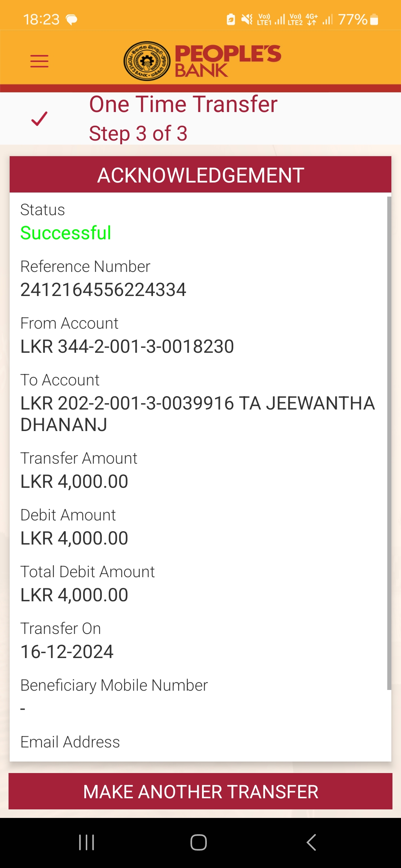The width and height of the screenshot is (401, 868).
Task: Tap the From Account number value
Action: pos(127,346)
